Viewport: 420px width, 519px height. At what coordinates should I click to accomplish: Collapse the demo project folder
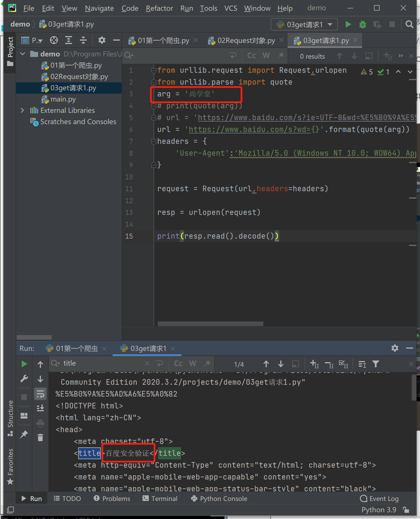pos(23,54)
